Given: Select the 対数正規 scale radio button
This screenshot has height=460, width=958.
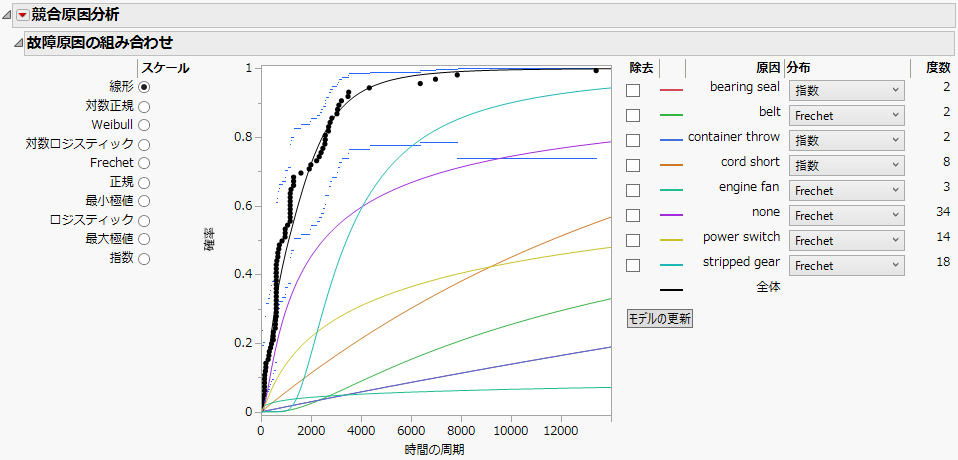Looking at the screenshot, I should coord(144,106).
